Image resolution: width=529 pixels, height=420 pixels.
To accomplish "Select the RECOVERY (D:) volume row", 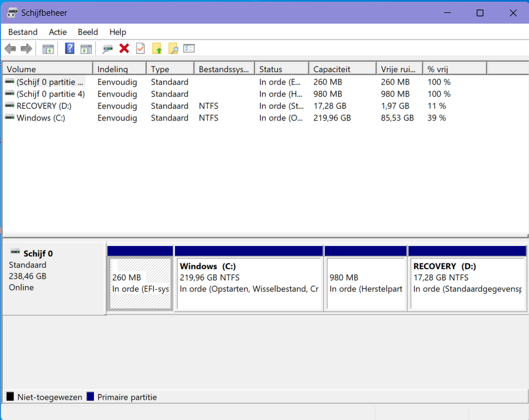I will point(44,106).
